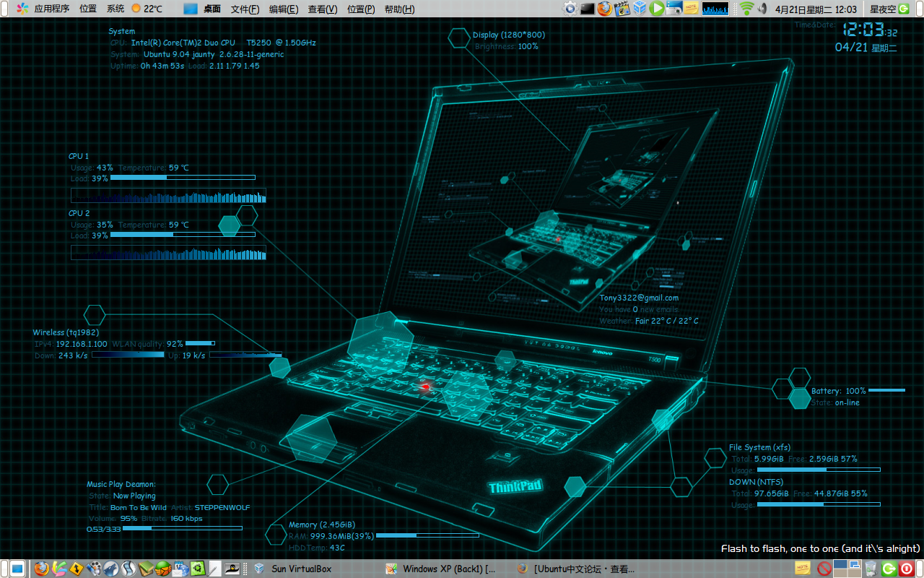Launch Firefox from the top panel tray
The width and height of the screenshot is (924, 578).
pos(605,9)
